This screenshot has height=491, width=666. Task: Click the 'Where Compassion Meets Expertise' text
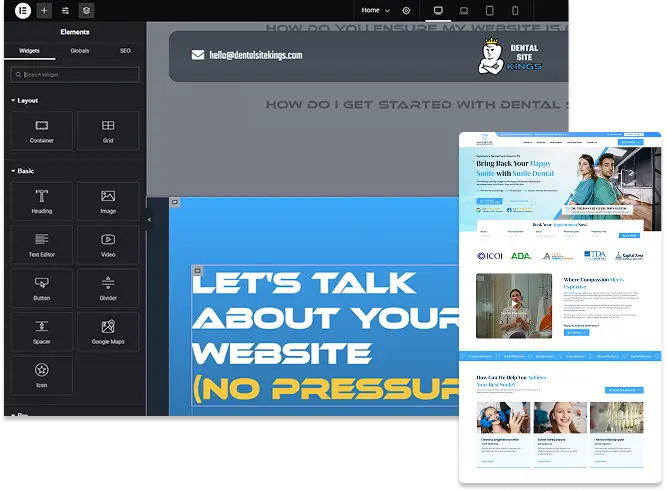pos(593,283)
